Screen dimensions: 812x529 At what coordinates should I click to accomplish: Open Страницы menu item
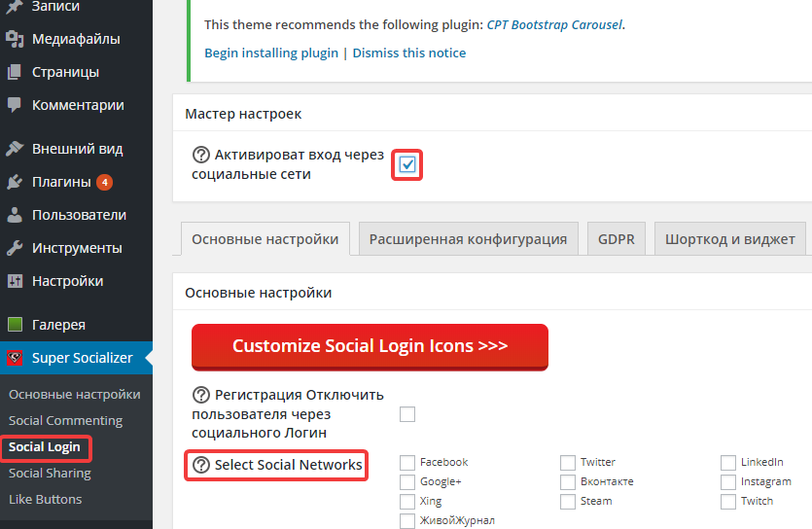pos(76,72)
